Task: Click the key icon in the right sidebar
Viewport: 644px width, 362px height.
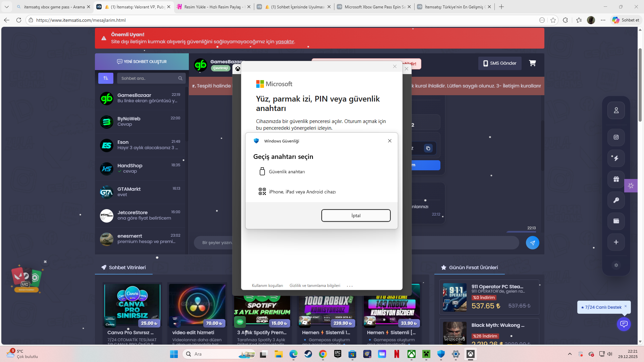Action: tap(616, 200)
